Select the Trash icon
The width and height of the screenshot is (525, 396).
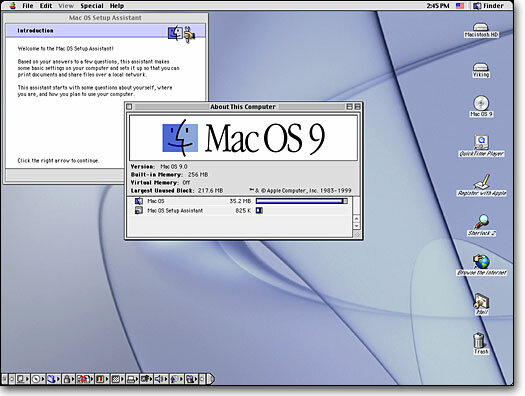pos(481,343)
